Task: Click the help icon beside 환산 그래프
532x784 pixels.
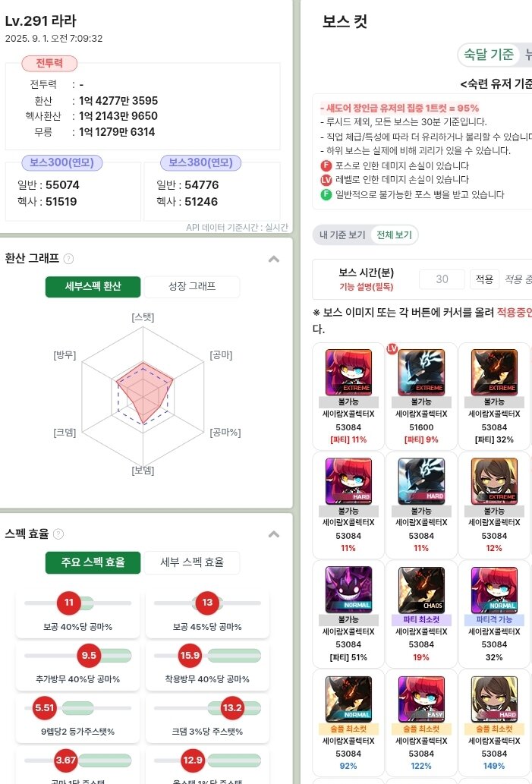Action: pos(69,259)
